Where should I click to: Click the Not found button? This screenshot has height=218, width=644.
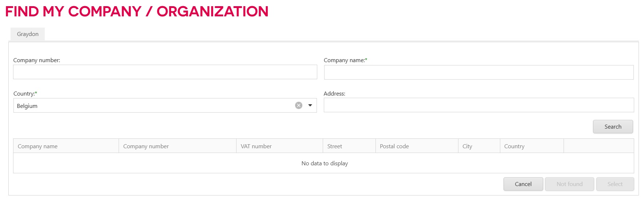[569, 184]
